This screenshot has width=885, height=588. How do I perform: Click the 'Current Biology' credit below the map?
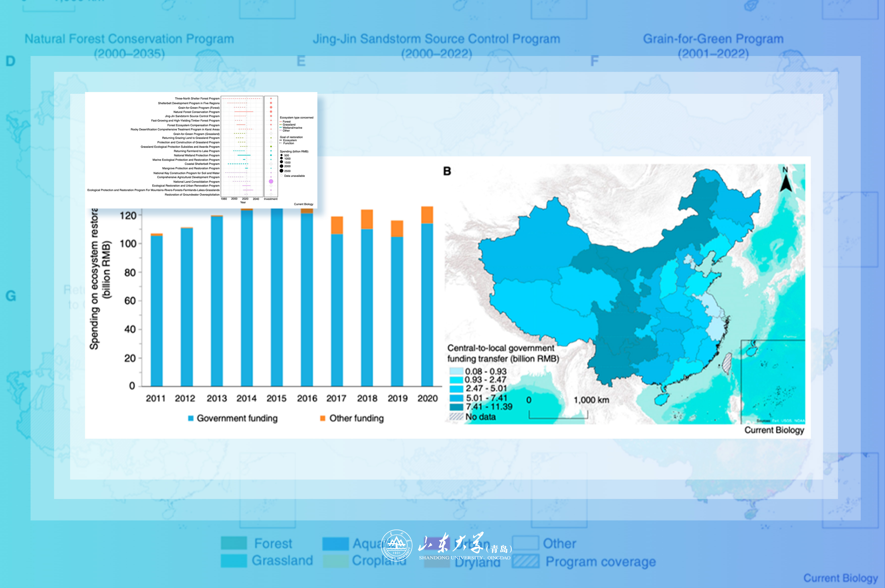[774, 430]
